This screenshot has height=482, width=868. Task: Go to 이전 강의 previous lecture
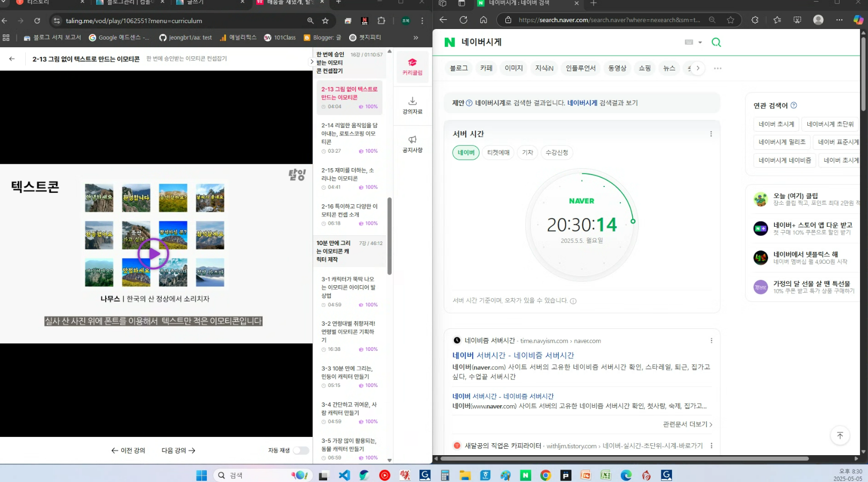tap(128, 450)
